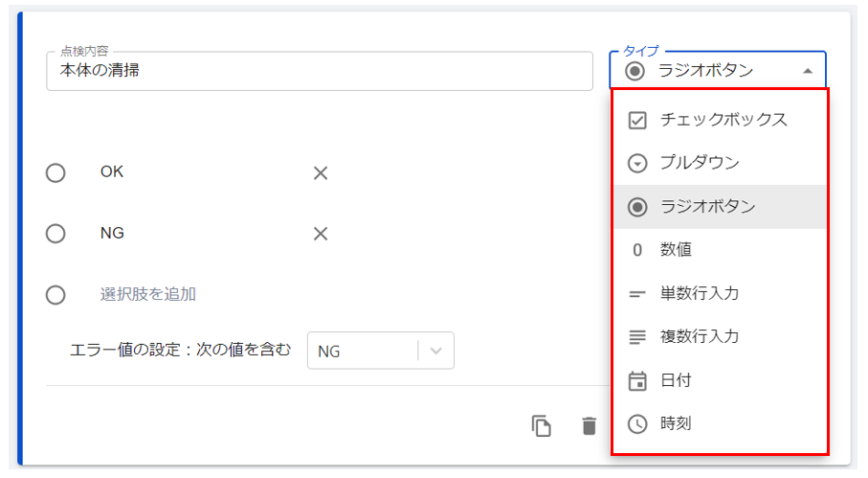
Task: Collapse the タイプ dropdown arrow
Action: 808,71
